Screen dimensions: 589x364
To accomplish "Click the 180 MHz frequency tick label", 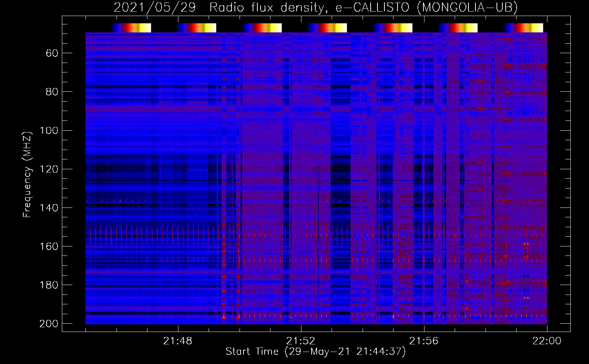I will pos(49,285).
